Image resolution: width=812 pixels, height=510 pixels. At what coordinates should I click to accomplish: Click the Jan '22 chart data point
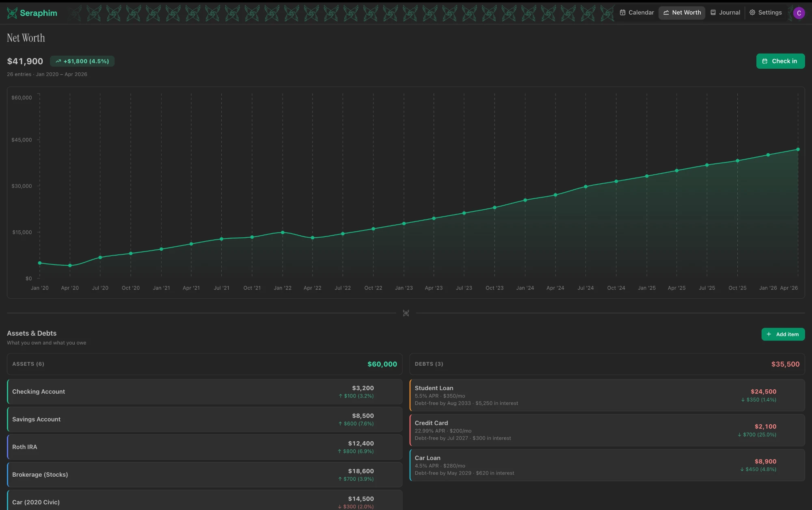click(283, 232)
